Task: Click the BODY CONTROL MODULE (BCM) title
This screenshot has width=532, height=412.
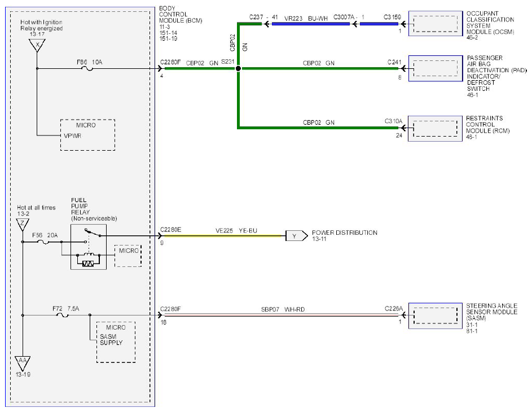Action: coord(181,14)
